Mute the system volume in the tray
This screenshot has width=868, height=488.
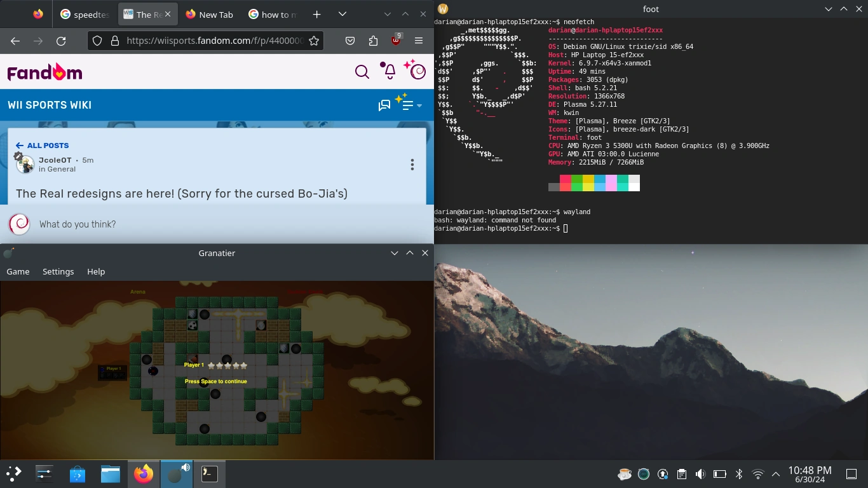pos(701,473)
